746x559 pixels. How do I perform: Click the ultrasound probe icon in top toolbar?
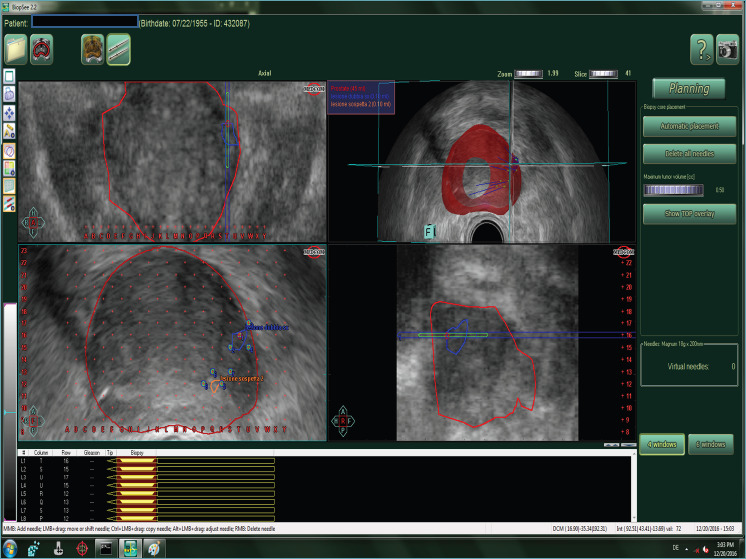[x=93, y=48]
